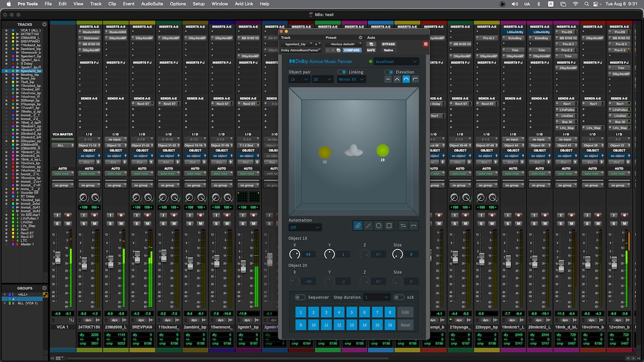Viewport: 644px width, 362px height.
Task: Open the 4gamlan2_bip track selector dropdown
Action: [x=297, y=44]
